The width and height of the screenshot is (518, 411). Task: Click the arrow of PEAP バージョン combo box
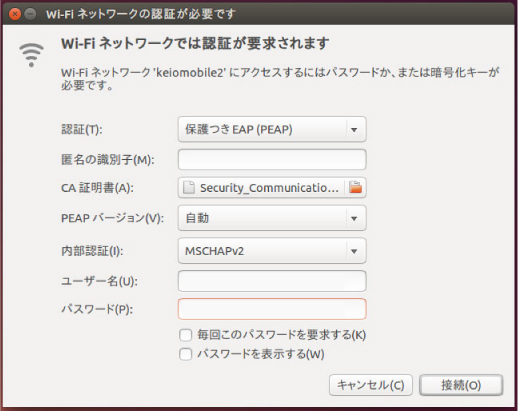click(x=354, y=218)
